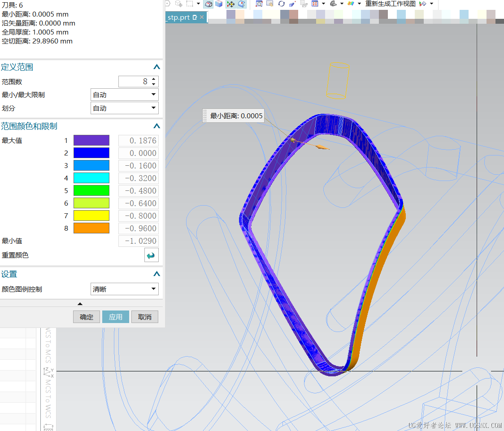Select the orange swatch for range 8
Image resolution: width=504 pixels, height=431 pixels.
91,228
